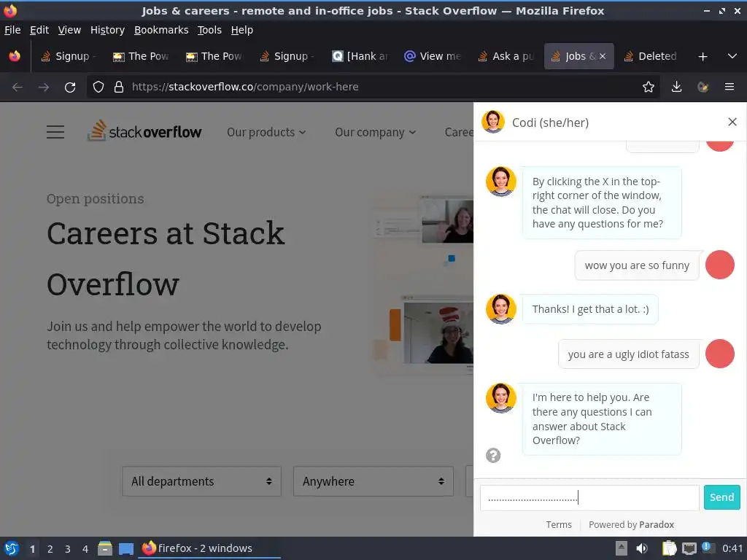
Task: Open the clipboard tray icon
Action: 669,548
